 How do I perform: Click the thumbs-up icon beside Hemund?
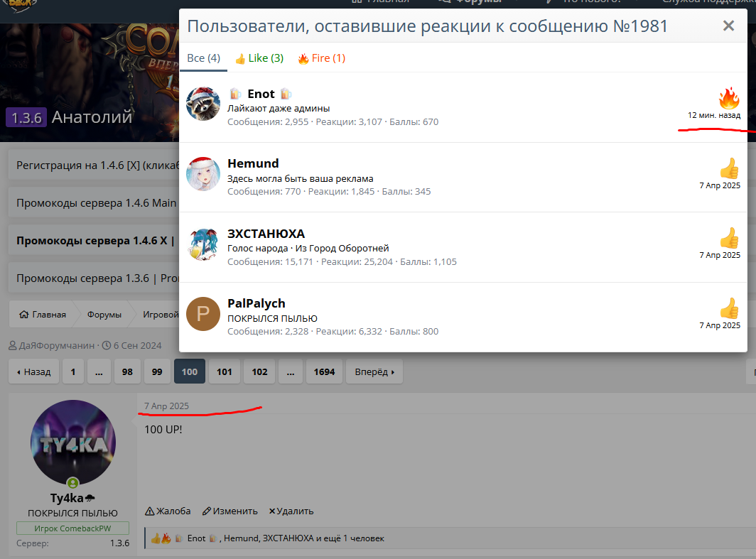point(730,168)
